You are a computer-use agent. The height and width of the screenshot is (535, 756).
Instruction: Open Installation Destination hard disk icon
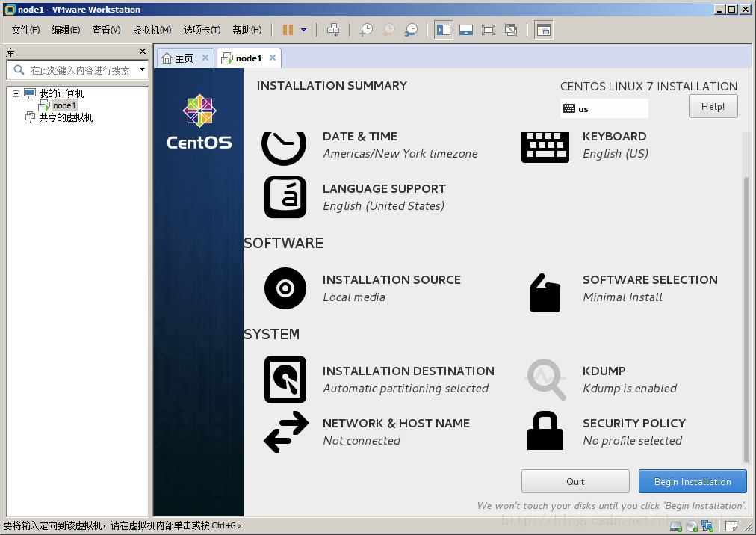coord(285,380)
